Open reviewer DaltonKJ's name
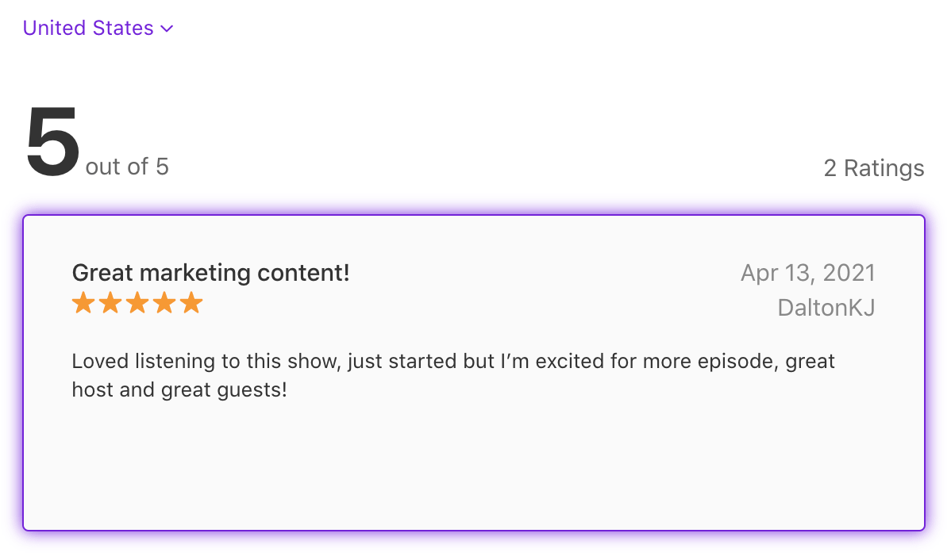This screenshot has width=951, height=560. [x=826, y=308]
